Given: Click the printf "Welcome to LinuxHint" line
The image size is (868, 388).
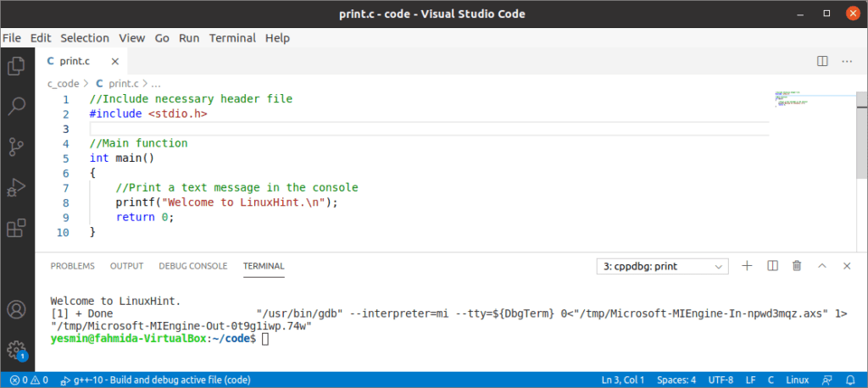Looking at the screenshot, I should click(x=226, y=202).
